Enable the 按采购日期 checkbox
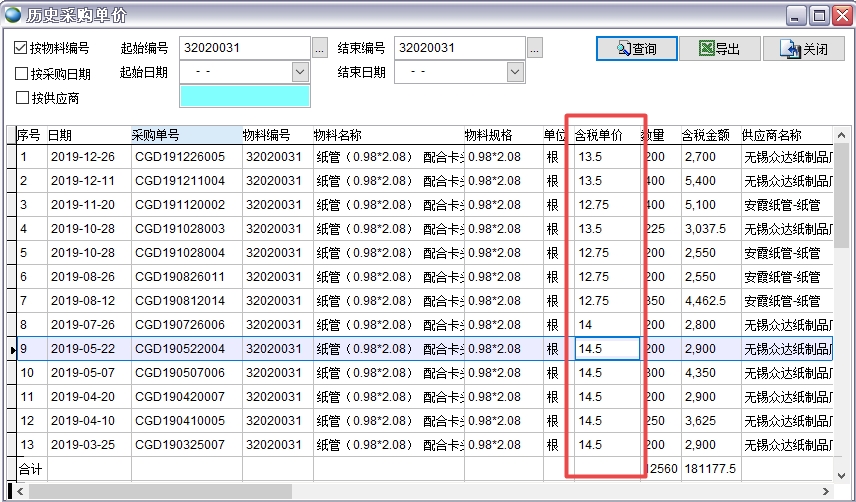This screenshot has width=856, height=502. [x=22, y=73]
